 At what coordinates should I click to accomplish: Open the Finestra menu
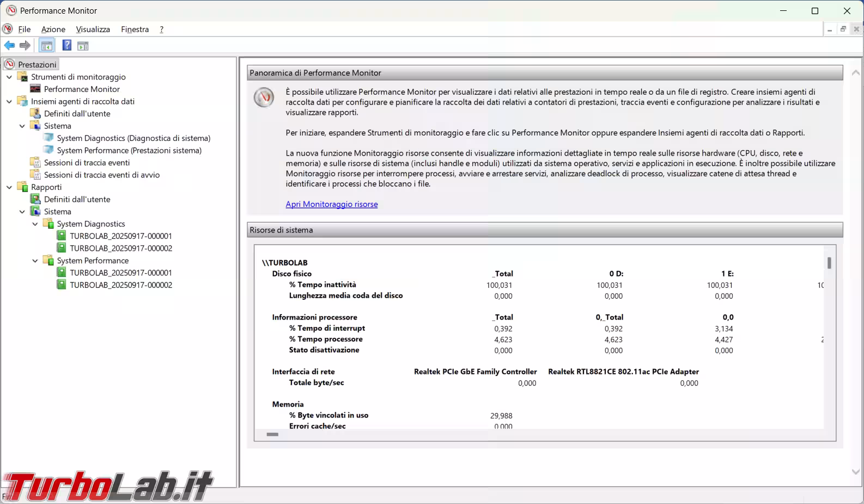[135, 29]
